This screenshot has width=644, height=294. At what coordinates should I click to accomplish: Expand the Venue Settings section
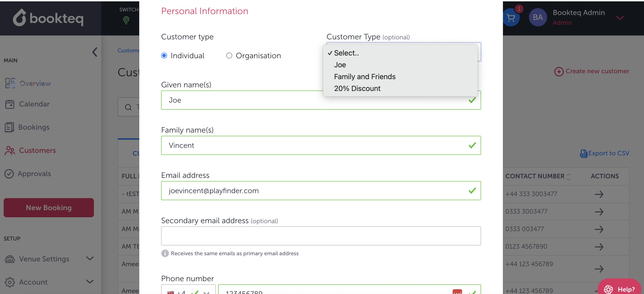point(90,259)
